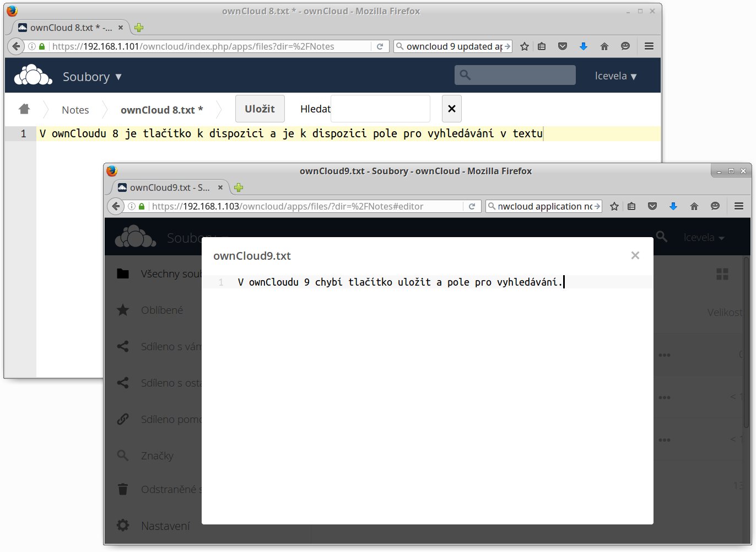Open hamburger menu in ownCloud 8 Firefox window
756x552 pixels.
click(649, 46)
